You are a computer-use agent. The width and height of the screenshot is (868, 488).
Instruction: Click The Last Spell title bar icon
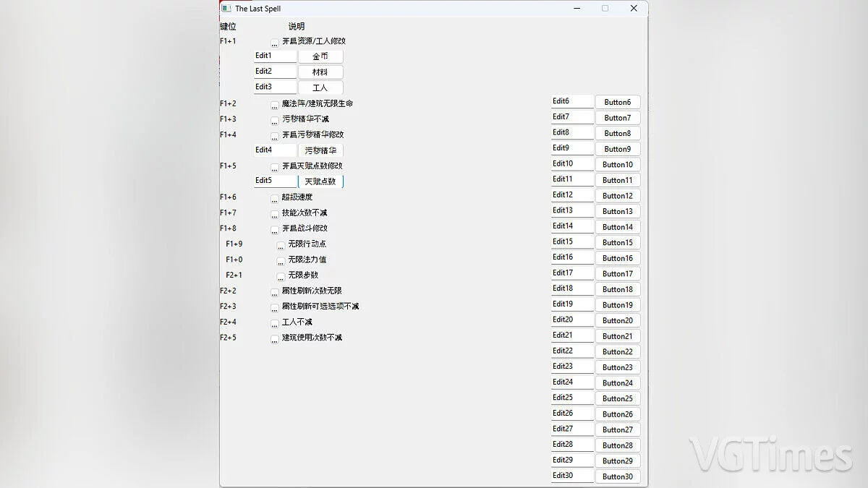pos(226,9)
